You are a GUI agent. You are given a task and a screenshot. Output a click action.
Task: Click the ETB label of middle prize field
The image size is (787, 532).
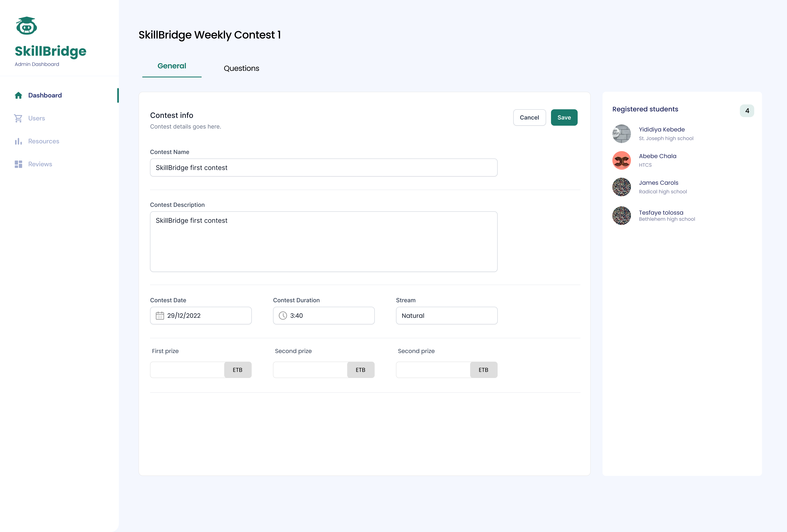tap(361, 370)
